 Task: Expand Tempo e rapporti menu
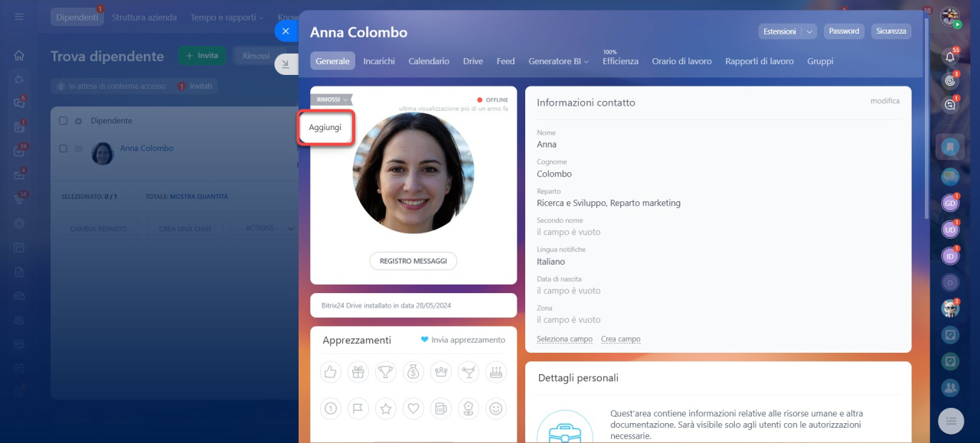(x=227, y=17)
